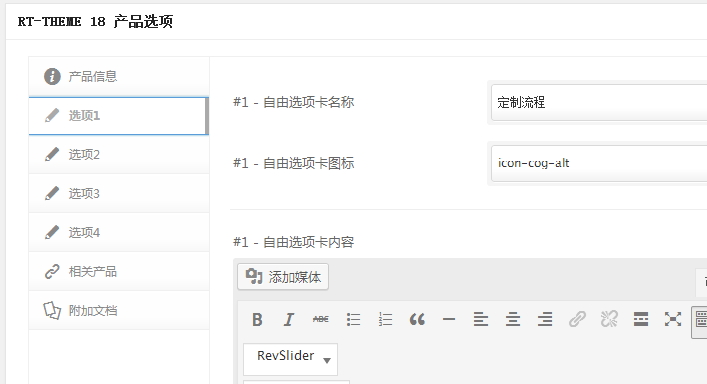Open the 产品信息 tab
Viewport: 707px width, 384px height.
pyautogui.click(x=119, y=77)
